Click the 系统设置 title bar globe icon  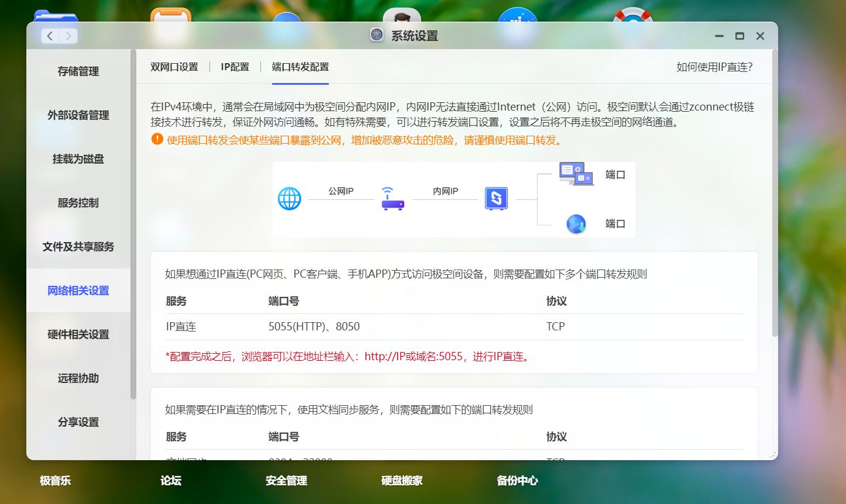coord(376,35)
